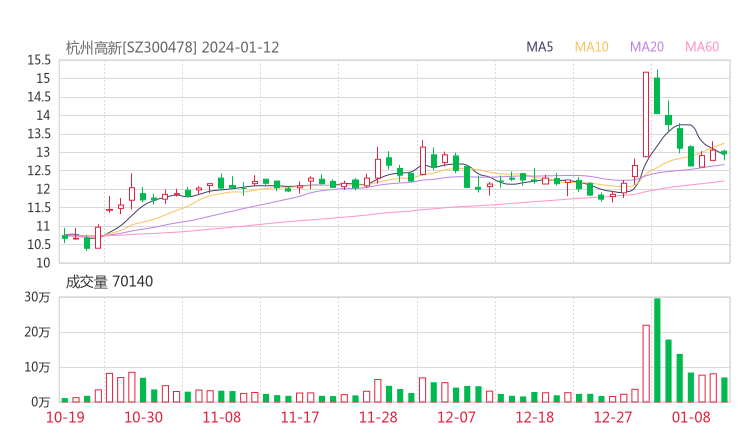Viewport: 740px width, 440px height.
Task: Click the 30万 volume axis label
Action: pyautogui.click(x=37, y=297)
